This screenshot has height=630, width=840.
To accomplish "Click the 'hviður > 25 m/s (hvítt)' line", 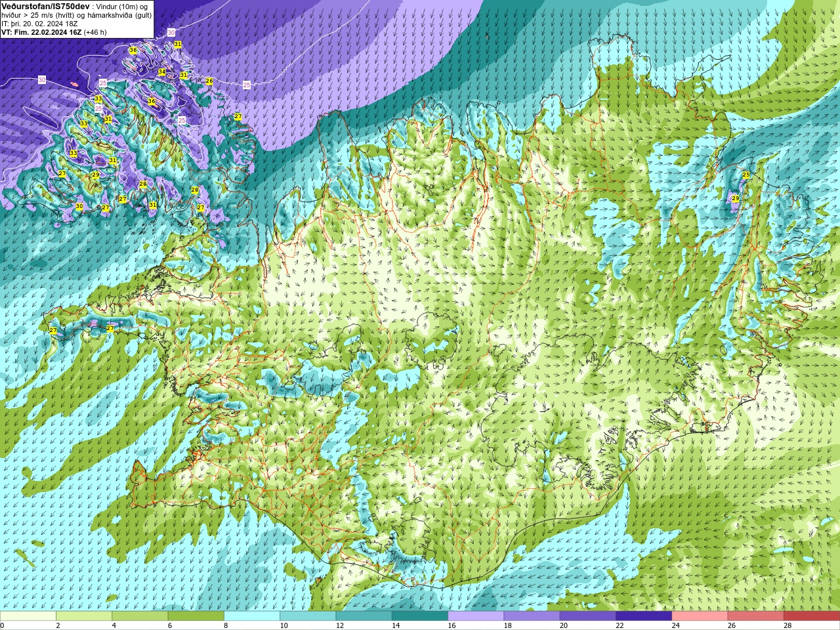I will coord(39,15).
